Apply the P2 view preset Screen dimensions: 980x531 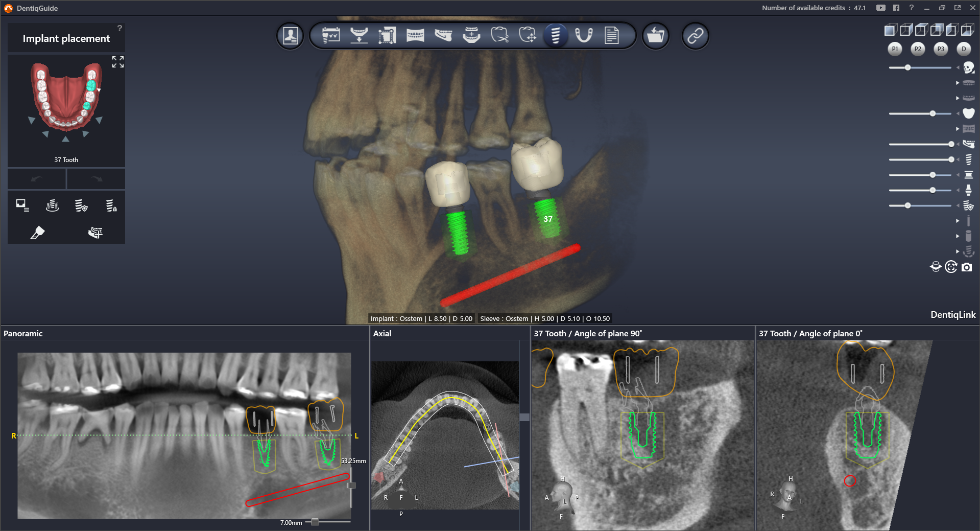pos(918,49)
